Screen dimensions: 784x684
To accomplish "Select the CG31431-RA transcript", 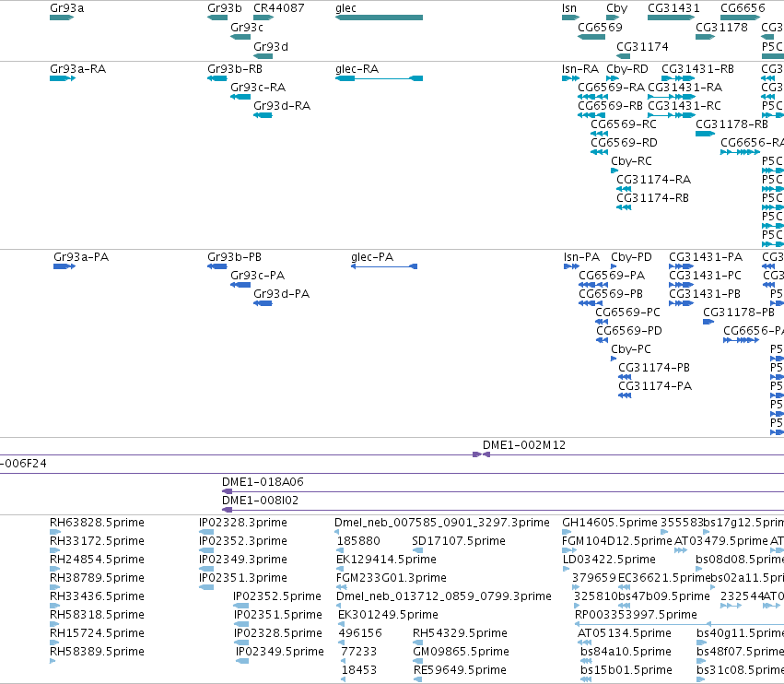I will point(671,97).
